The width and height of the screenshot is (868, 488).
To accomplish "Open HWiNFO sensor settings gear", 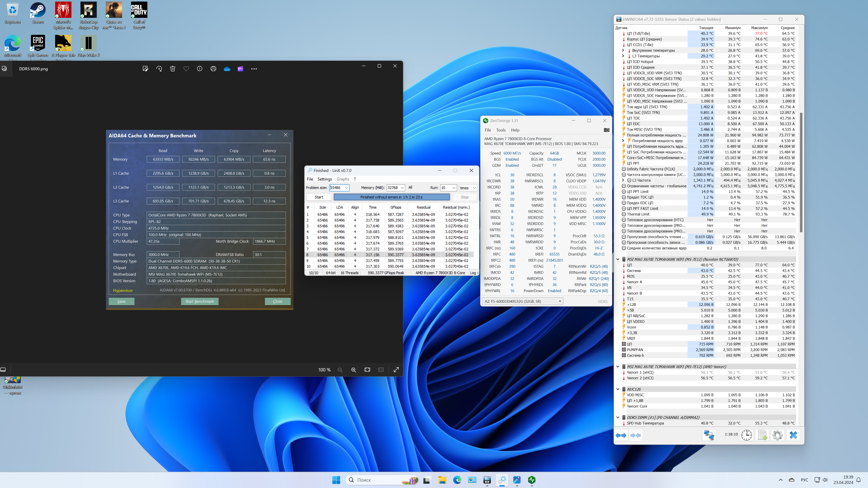I will coord(778,435).
